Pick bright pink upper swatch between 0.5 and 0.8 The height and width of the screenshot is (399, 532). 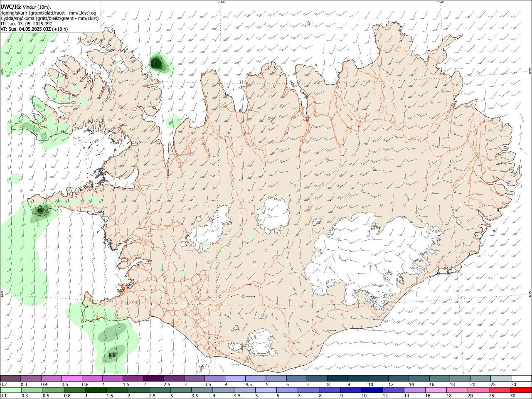click(x=71, y=378)
